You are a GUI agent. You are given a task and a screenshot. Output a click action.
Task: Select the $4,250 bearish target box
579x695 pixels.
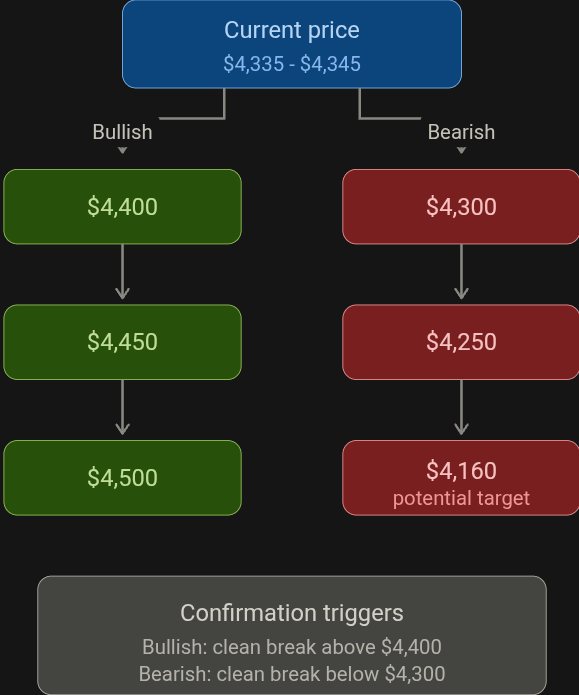(x=461, y=342)
